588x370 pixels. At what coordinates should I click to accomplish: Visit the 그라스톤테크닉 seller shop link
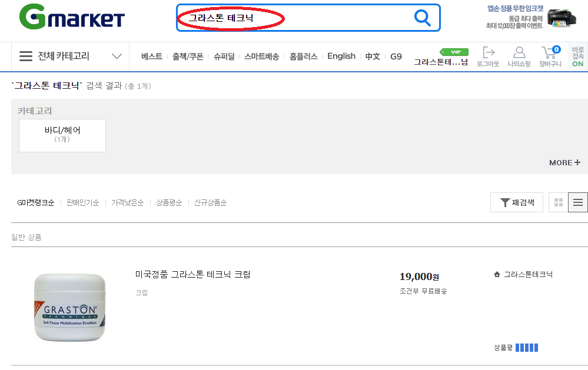pyautogui.click(x=528, y=274)
